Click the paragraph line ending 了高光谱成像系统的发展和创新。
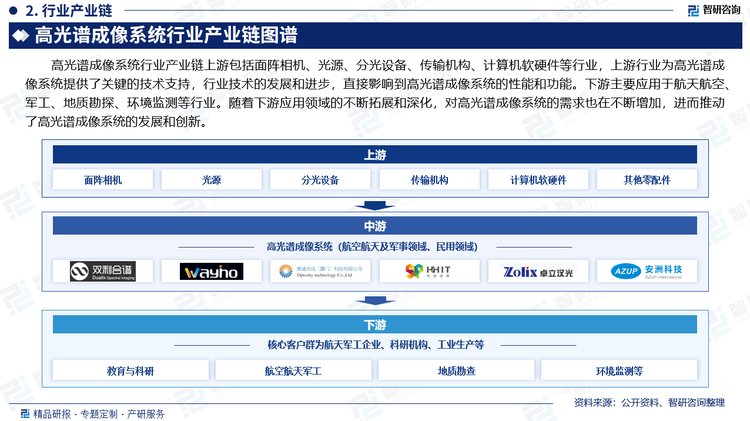The height and width of the screenshot is (421, 750). coord(118,122)
